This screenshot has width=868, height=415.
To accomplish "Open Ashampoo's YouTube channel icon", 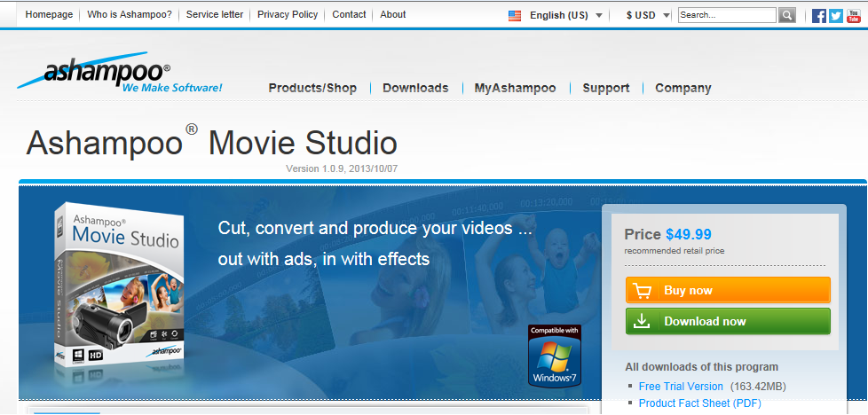I will coord(853,15).
